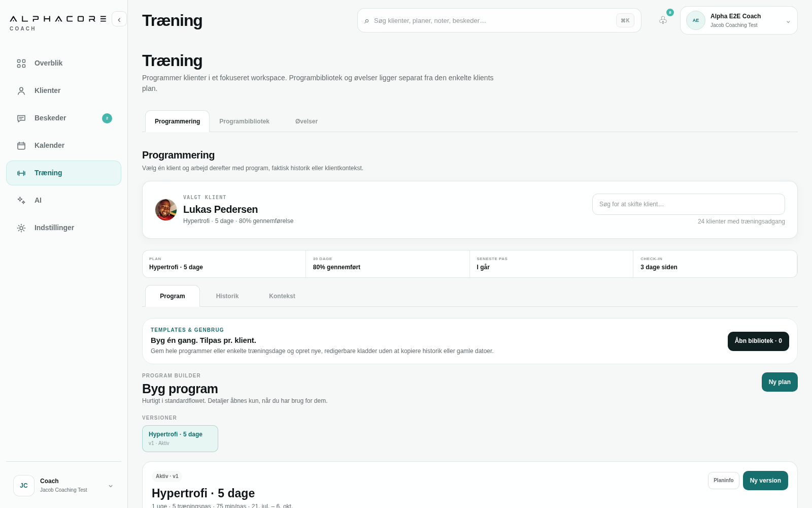The image size is (812, 508).
Task: Click the global search field
Action: (x=499, y=20)
